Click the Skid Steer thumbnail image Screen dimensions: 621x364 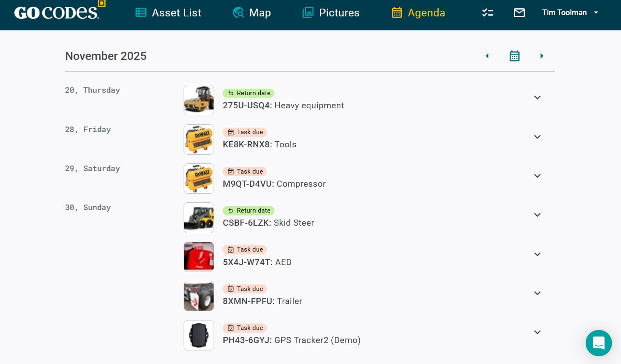[199, 217]
